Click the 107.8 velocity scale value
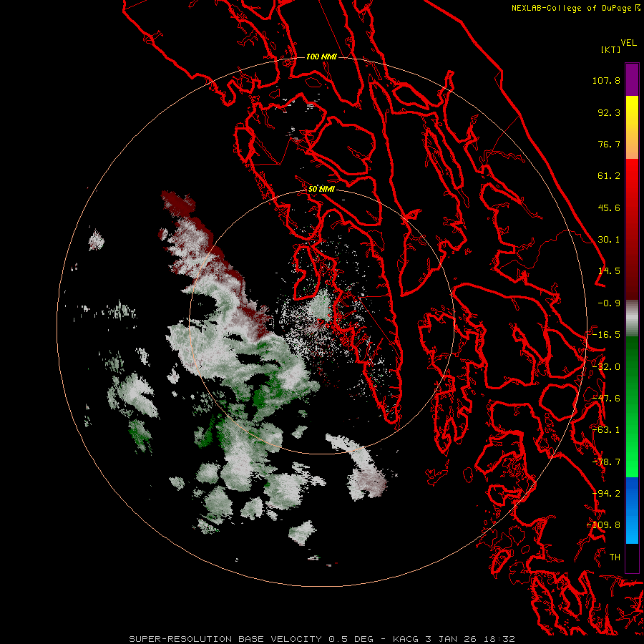This screenshot has height=644, width=644. pyautogui.click(x=606, y=80)
